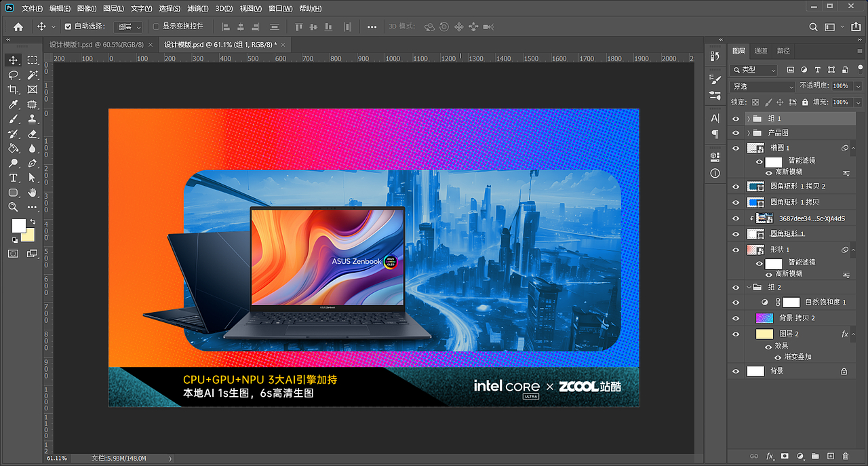868x466 pixels.
Task: Select the Eyedropper tool
Action: [13, 104]
